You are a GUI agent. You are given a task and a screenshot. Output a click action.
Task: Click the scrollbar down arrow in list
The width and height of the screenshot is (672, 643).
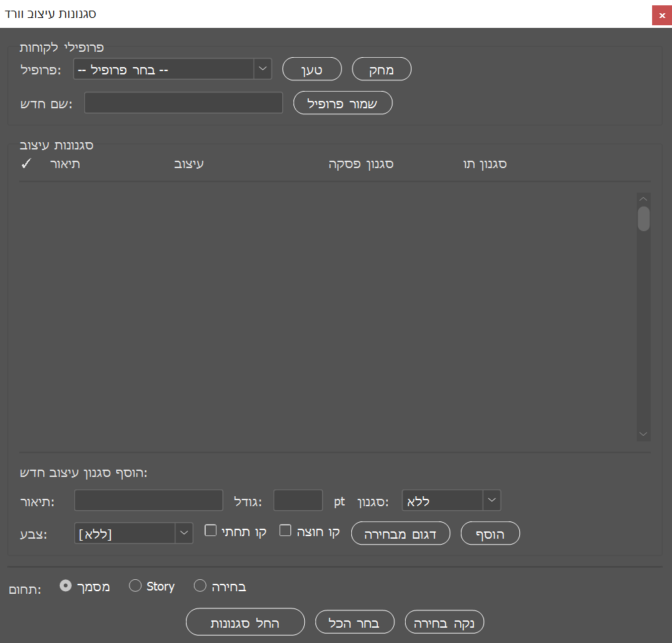click(643, 433)
